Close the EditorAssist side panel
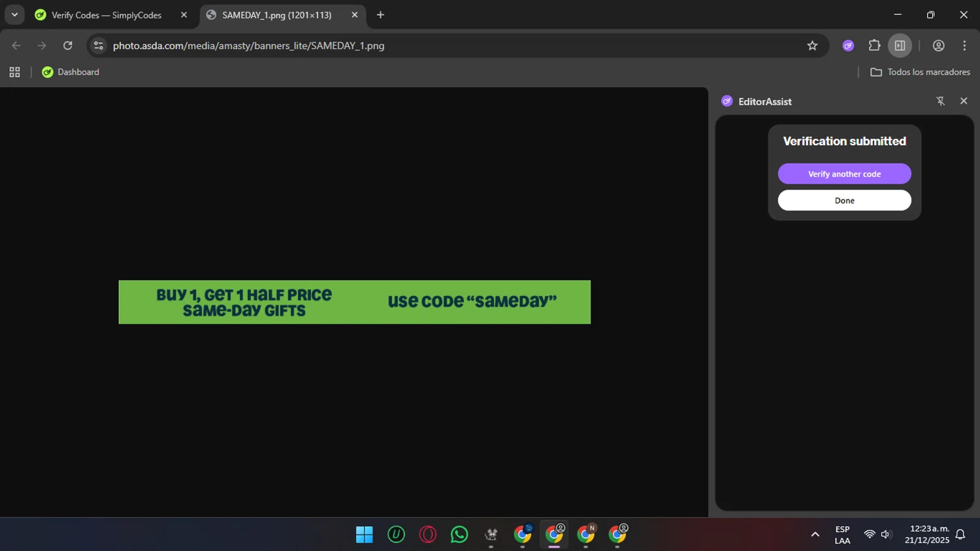 [964, 101]
